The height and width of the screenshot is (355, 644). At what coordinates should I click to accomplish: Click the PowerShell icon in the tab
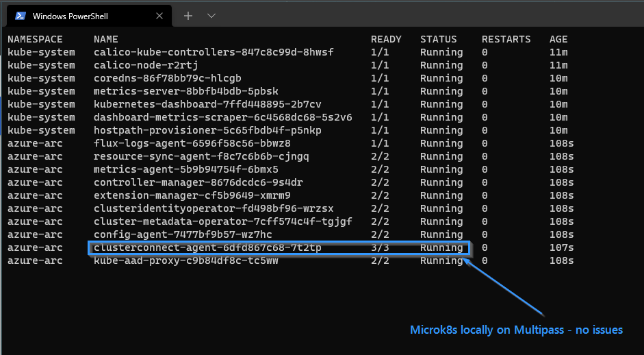tap(21, 16)
